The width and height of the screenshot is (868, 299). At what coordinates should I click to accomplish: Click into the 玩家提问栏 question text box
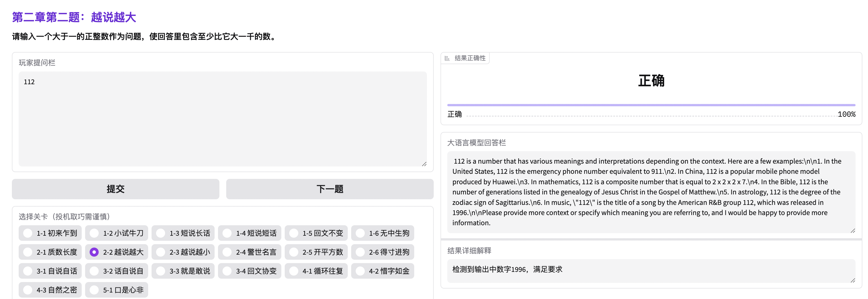click(223, 118)
